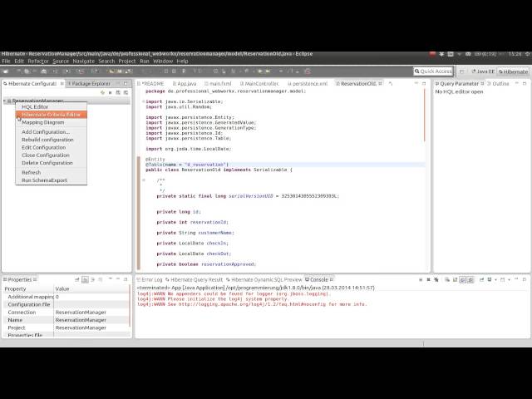Click the clock in the system tray
The image size is (532, 399).
pyautogui.click(x=515, y=54)
